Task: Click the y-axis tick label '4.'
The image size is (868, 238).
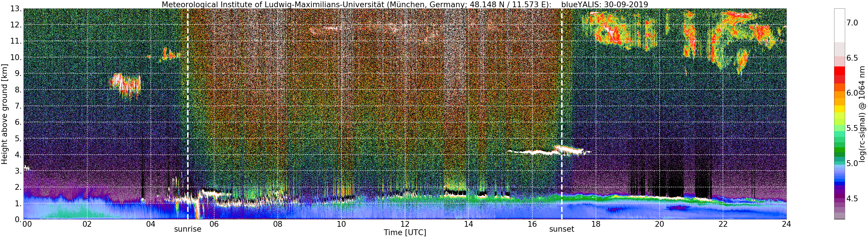Action: pyautogui.click(x=18, y=155)
